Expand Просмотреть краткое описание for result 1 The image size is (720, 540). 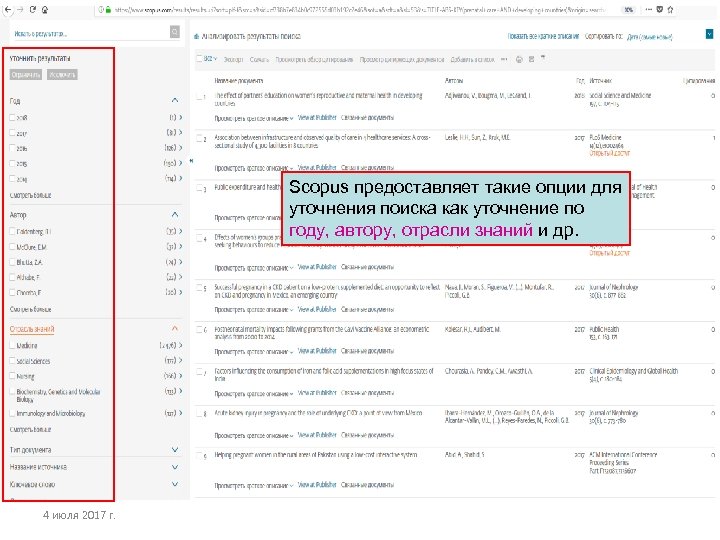tap(253, 118)
